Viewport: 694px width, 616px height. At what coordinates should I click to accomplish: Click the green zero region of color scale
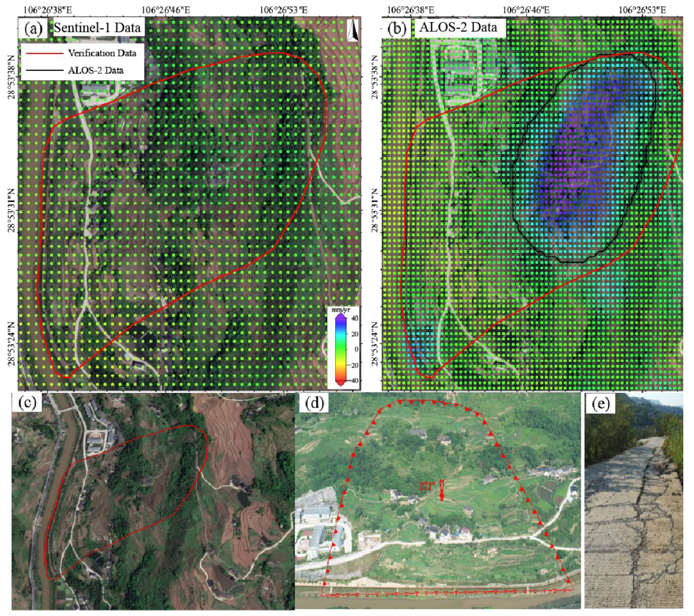340,349
